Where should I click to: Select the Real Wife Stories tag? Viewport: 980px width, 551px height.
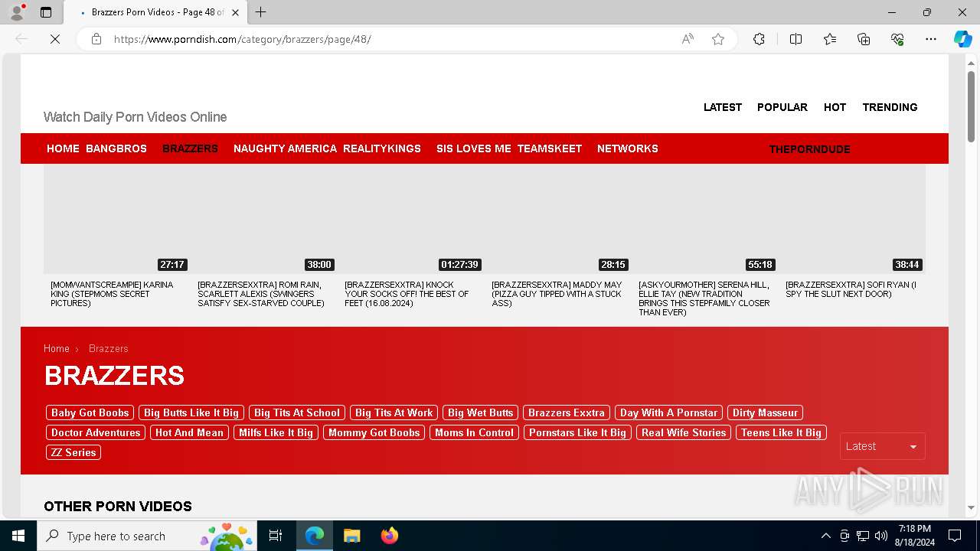[684, 432]
